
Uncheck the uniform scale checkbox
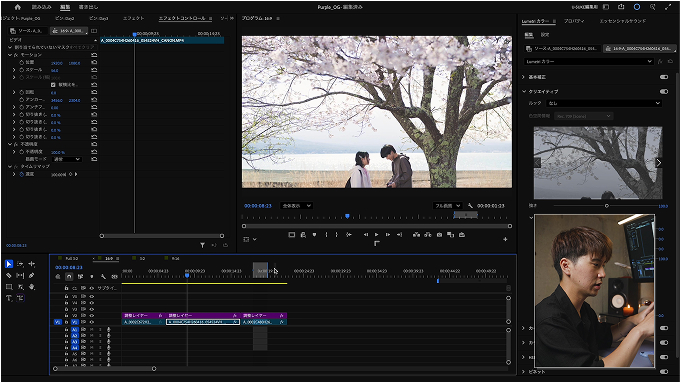(53, 85)
